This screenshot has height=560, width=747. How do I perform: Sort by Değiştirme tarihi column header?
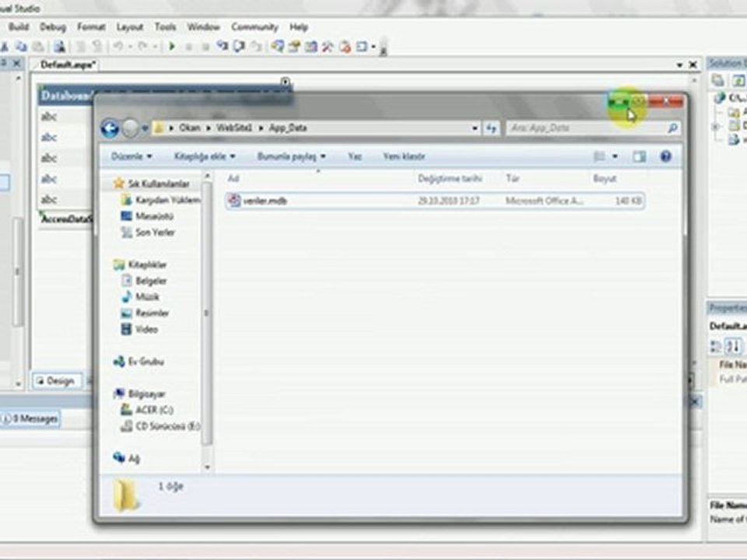(451, 179)
